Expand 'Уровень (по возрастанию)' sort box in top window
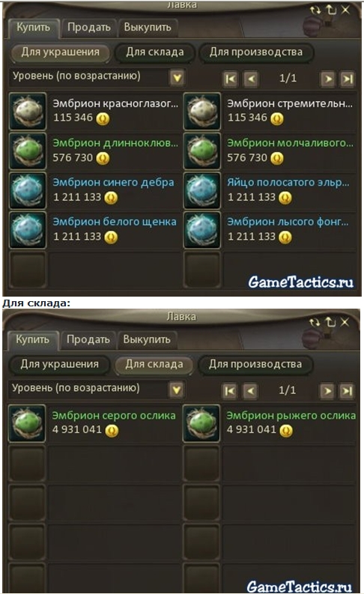This screenshot has width=364, height=594. (97, 77)
